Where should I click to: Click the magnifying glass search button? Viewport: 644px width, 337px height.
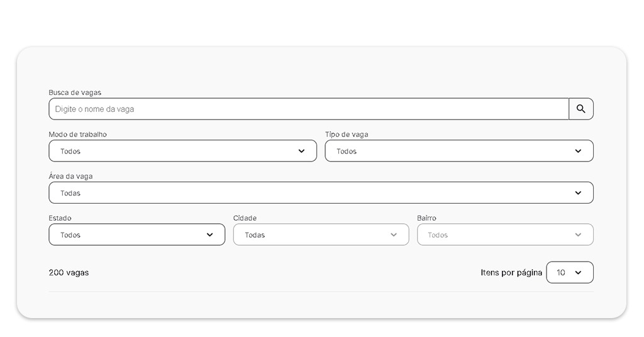point(580,109)
